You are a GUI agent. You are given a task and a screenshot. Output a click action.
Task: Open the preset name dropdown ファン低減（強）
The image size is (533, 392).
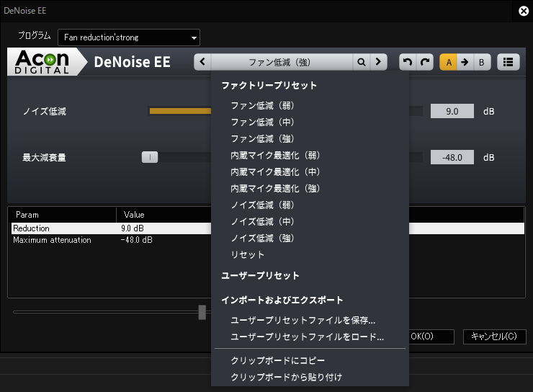tap(282, 62)
